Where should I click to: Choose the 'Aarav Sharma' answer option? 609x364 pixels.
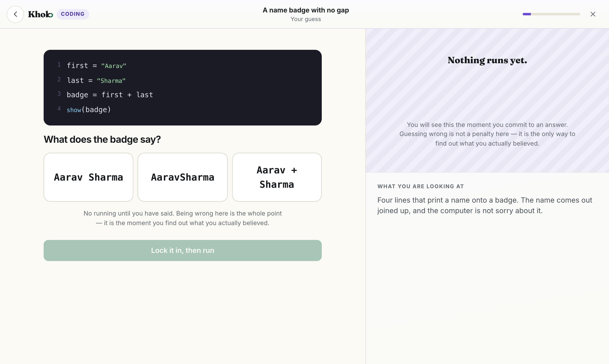click(x=88, y=177)
